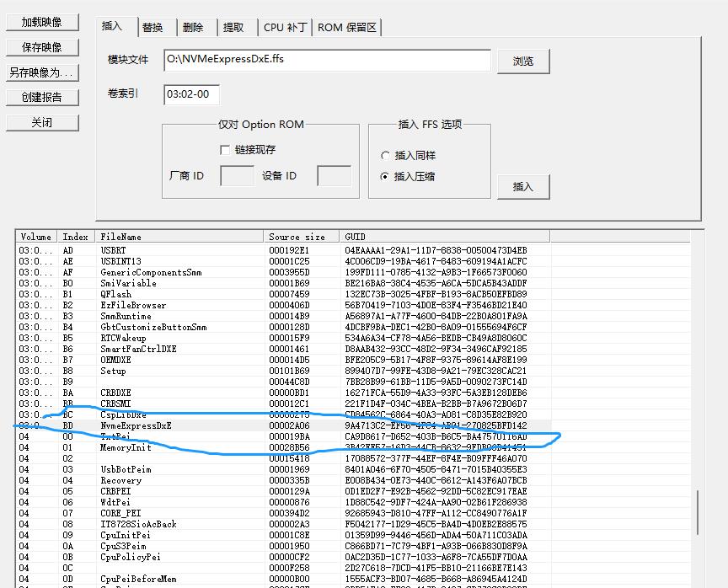This screenshot has width=728, height=588.
Task: Select the QFlash row
Action: [283, 294]
